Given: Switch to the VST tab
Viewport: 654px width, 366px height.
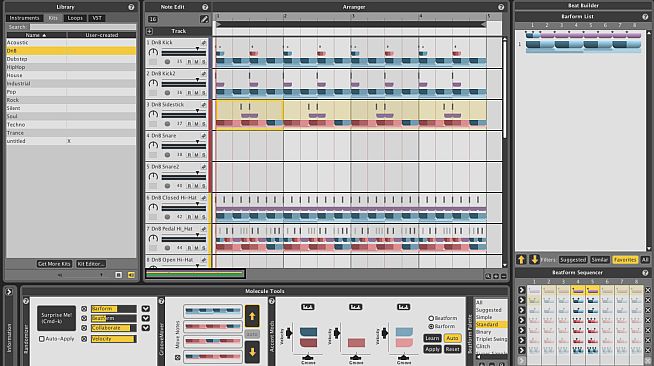Looking at the screenshot, I should tap(97, 18).
